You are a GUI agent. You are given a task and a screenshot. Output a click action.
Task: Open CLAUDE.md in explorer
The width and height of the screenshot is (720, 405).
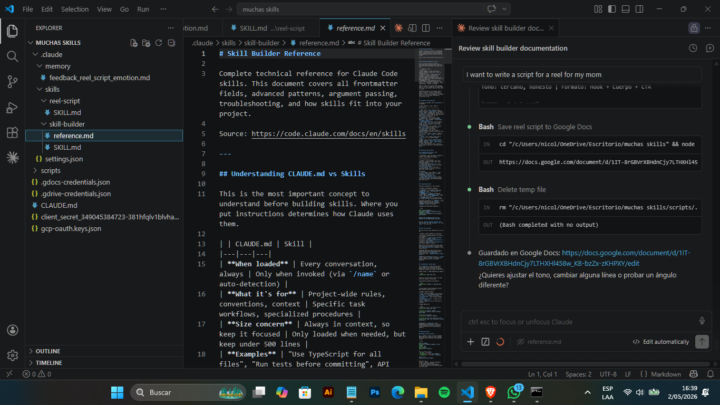(59, 205)
